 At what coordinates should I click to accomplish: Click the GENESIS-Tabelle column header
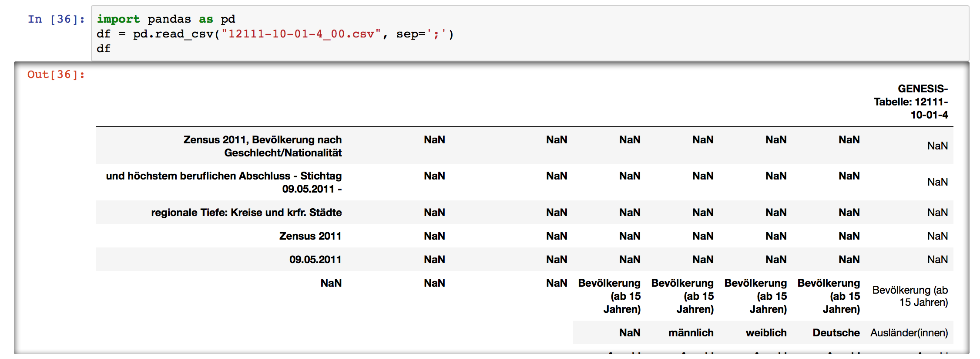coord(911,102)
